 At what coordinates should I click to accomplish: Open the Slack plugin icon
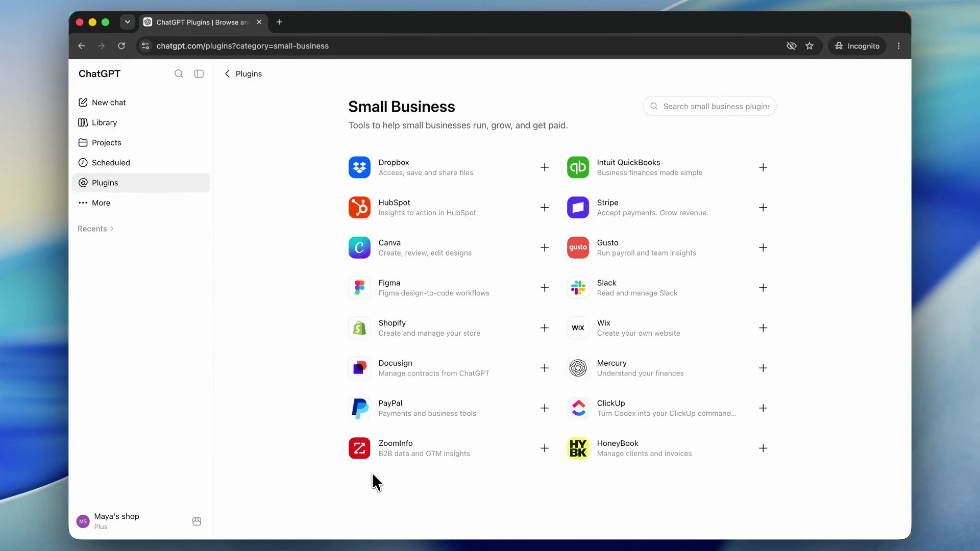pos(578,288)
